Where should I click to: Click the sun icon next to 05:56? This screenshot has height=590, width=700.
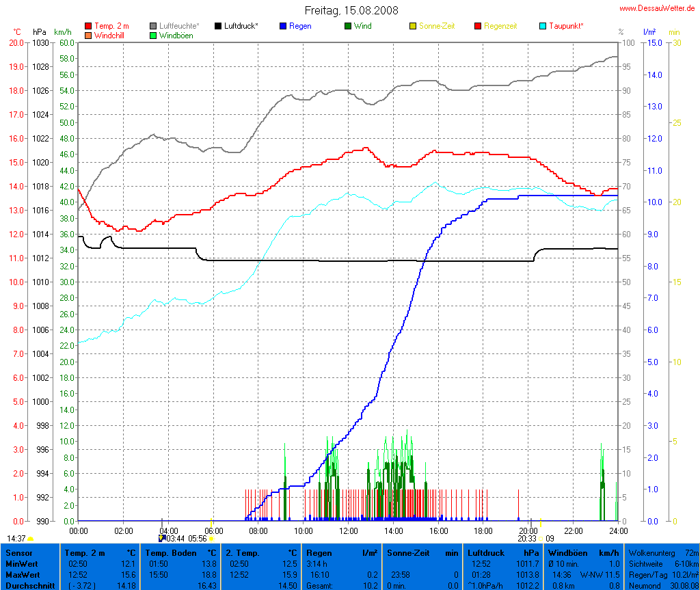pyautogui.click(x=211, y=539)
